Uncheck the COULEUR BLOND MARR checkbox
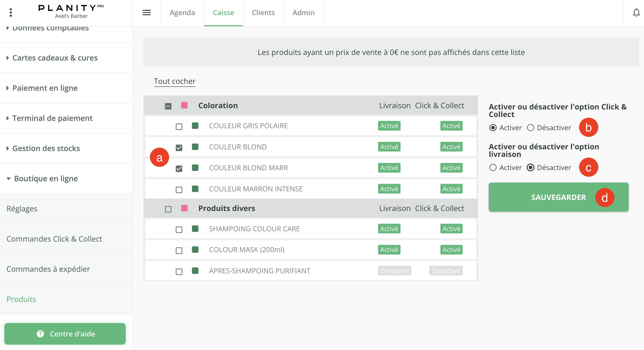The width and height of the screenshot is (644, 350). coord(179,169)
